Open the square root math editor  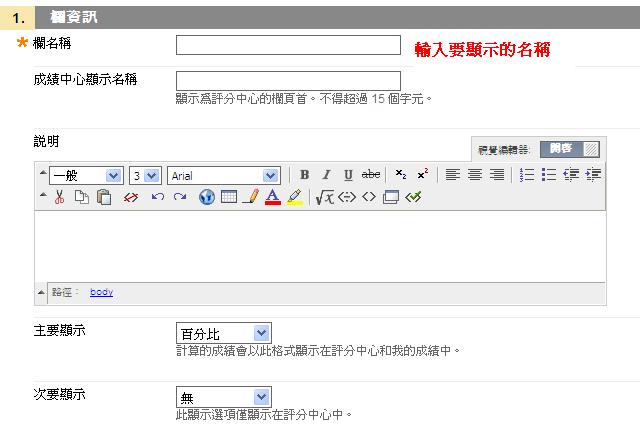coord(324,197)
